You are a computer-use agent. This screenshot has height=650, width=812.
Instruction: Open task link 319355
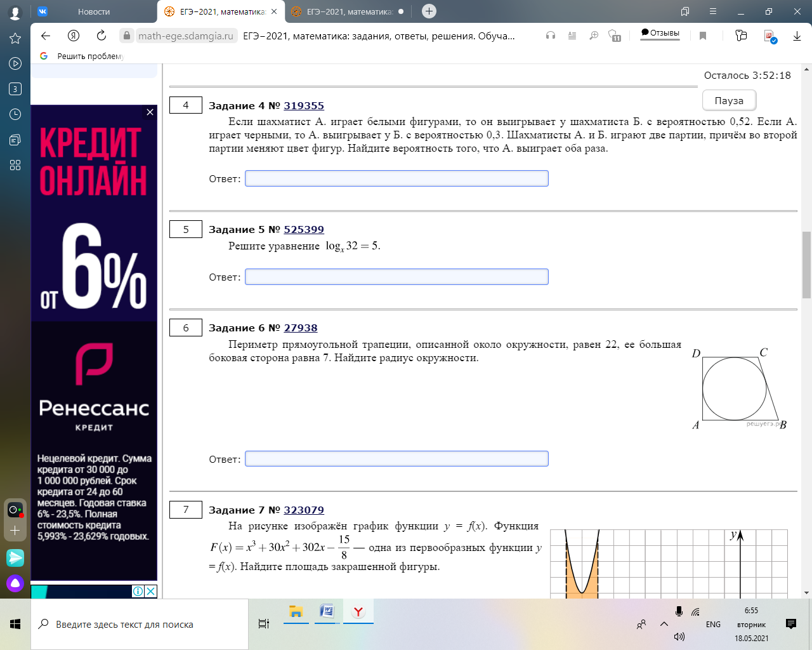tap(304, 106)
